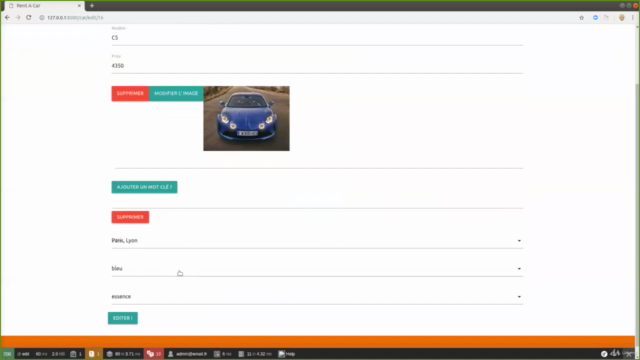Image resolution: width=640 pixels, height=360 pixels.
Task: Click Ajouter un mot clé button
Action: 144,187
